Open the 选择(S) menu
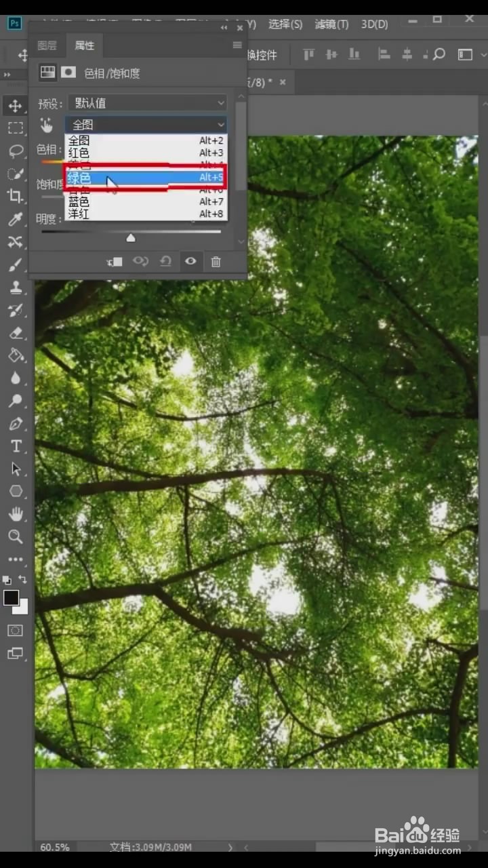This screenshot has width=488, height=868. [x=285, y=24]
